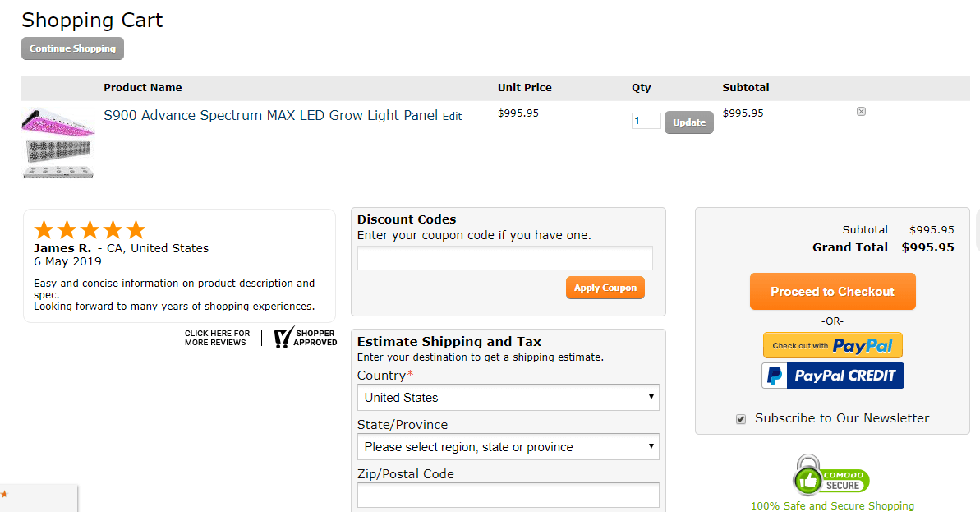Click the Apply Coupon button

coord(605,288)
